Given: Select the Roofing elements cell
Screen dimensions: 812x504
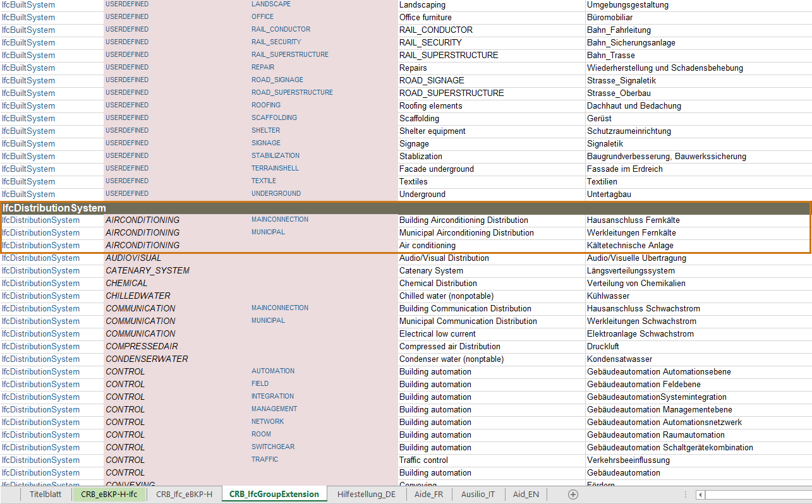Looking at the screenshot, I should (491, 105).
